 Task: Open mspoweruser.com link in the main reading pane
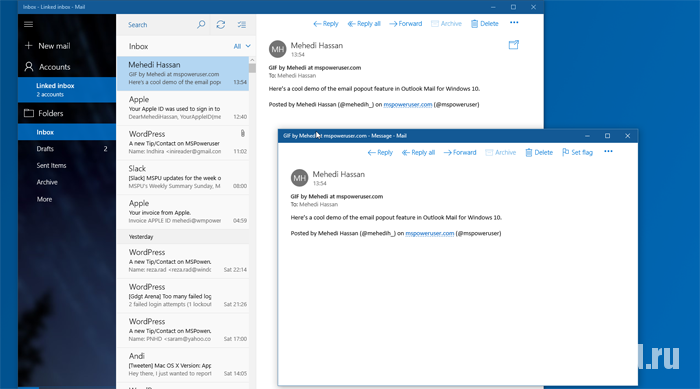(x=408, y=105)
